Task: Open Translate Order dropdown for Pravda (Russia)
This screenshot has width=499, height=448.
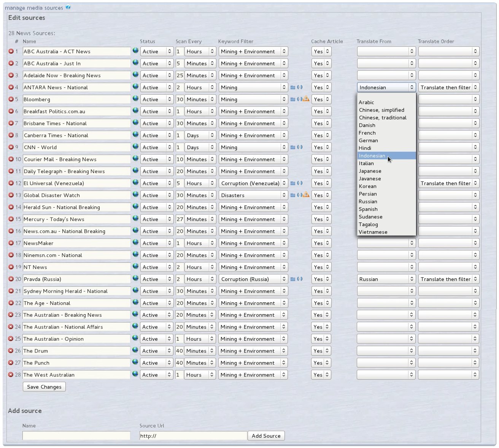Action: pos(448,279)
